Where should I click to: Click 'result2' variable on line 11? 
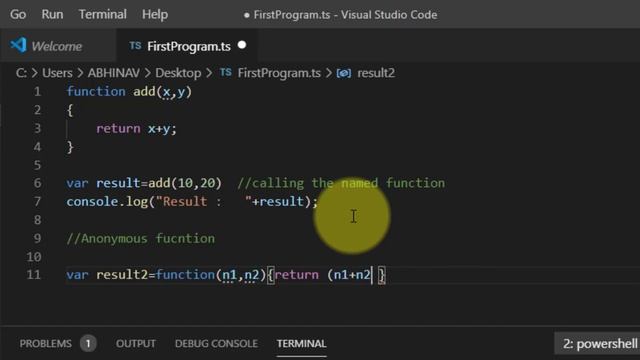[122, 275]
